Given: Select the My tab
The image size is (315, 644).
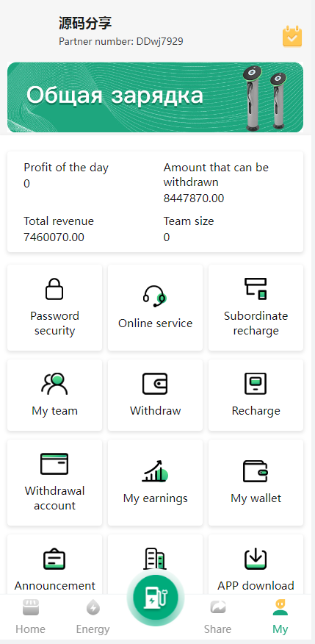Looking at the screenshot, I should pos(280,618).
